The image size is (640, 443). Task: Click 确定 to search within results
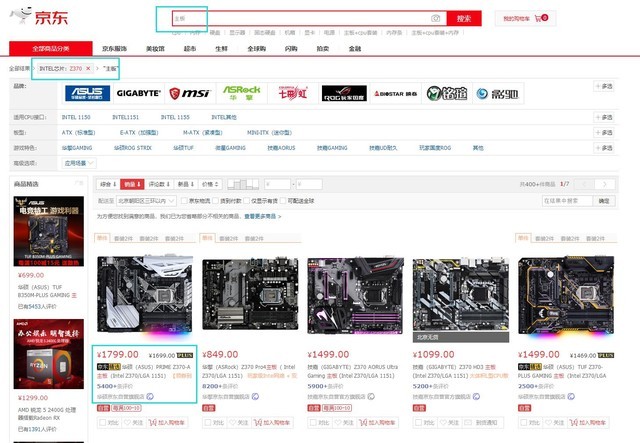pyautogui.click(x=604, y=201)
